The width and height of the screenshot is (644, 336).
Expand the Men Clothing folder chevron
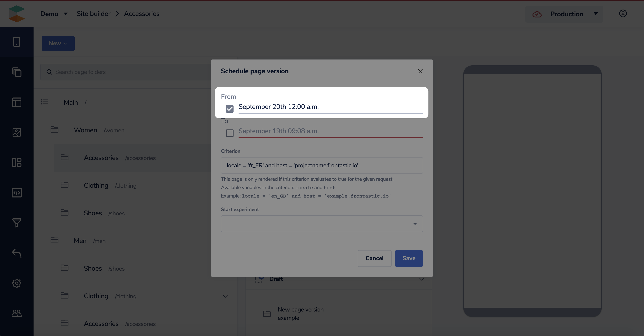(225, 296)
